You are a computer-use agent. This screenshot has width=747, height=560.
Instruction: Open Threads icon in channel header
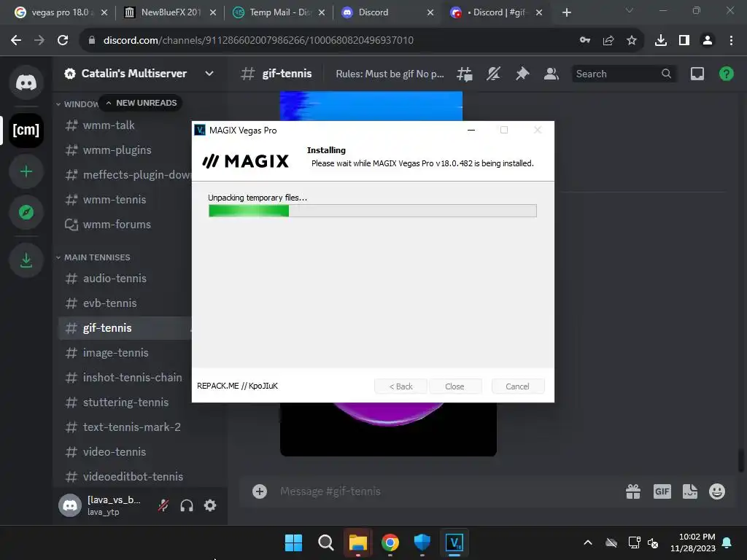[465, 74]
